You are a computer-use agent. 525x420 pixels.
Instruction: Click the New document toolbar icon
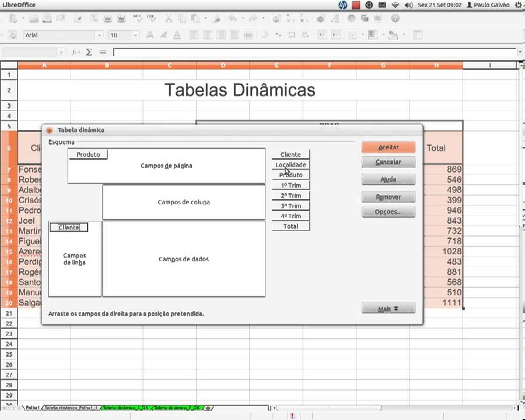(x=13, y=19)
